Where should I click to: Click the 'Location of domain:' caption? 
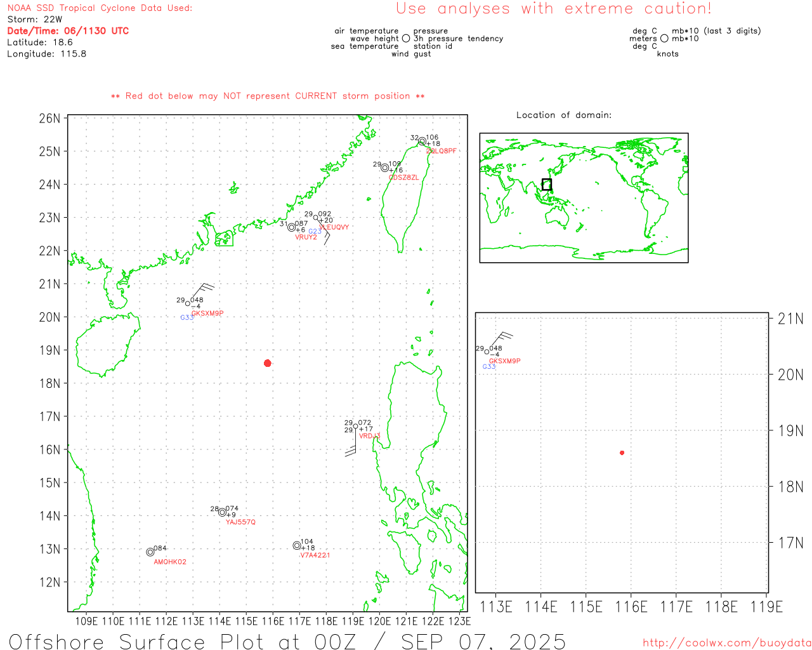[564, 115]
